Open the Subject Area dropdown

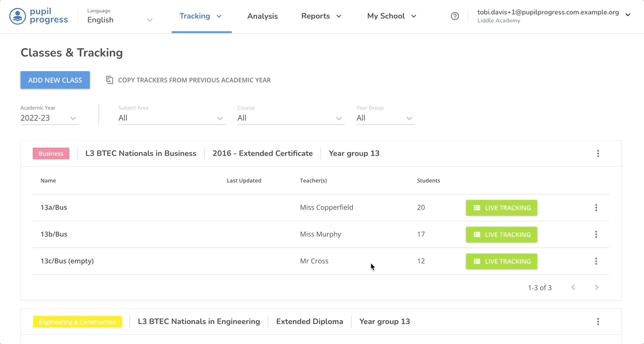point(220,118)
